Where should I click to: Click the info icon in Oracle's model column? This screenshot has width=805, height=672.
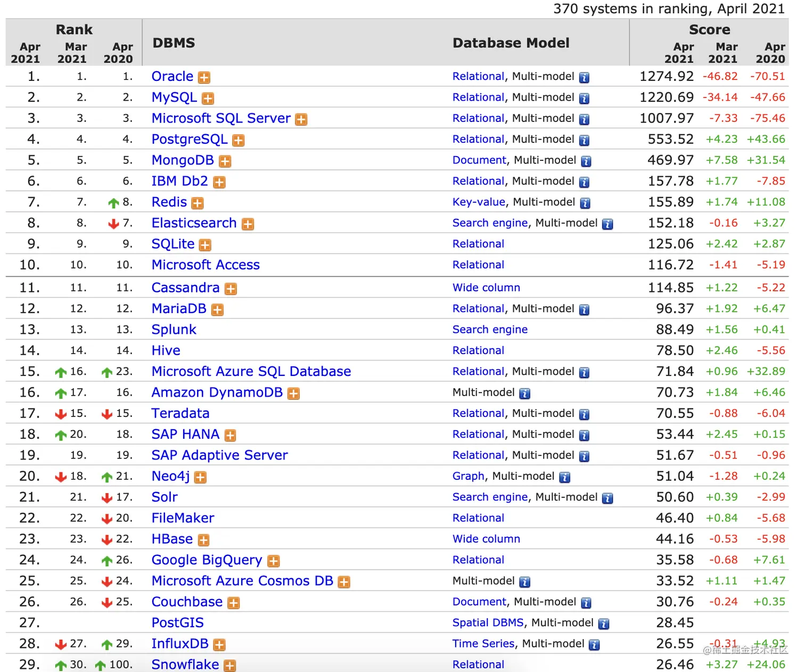coord(584,78)
